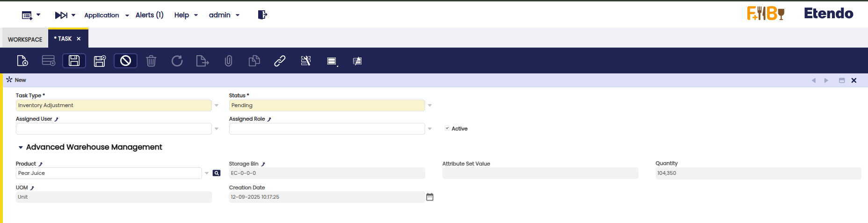Open the attachments paperclip icon
The height and width of the screenshot is (223, 868).
[228, 61]
